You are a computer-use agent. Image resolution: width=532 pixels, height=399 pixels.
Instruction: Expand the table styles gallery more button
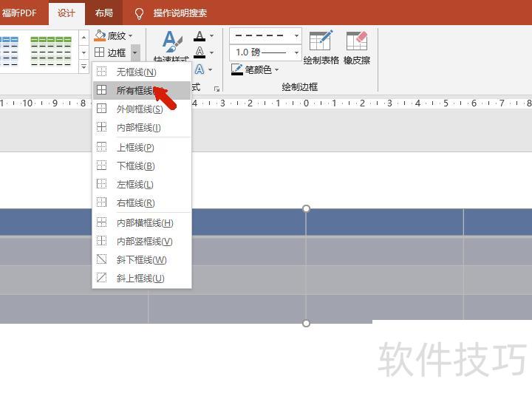pos(83,66)
